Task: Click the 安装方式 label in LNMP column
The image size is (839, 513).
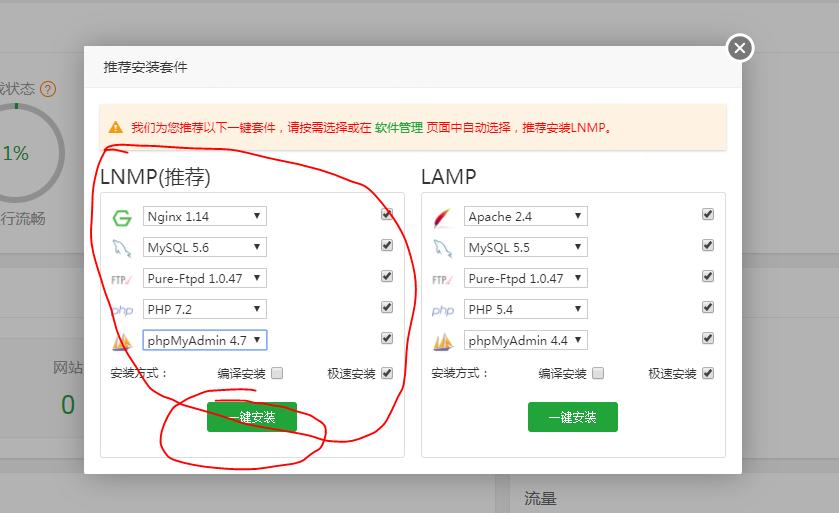Action: 139,373
